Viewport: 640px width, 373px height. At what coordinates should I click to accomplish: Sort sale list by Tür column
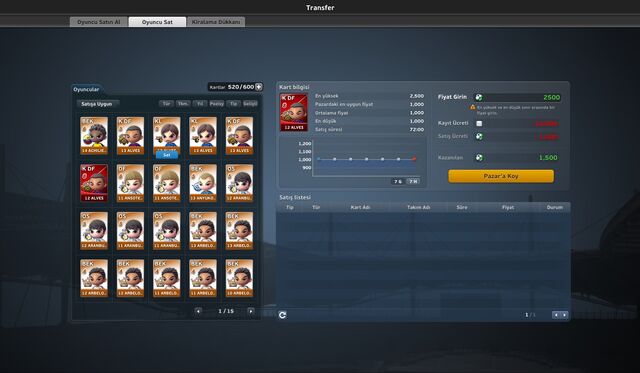(x=316, y=207)
